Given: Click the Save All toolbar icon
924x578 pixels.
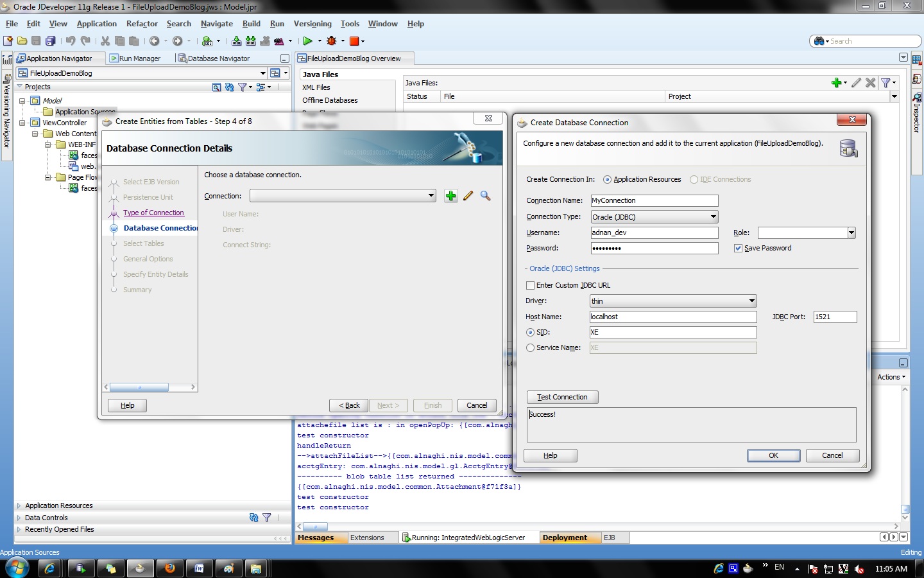Looking at the screenshot, I should click(x=51, y=40).
